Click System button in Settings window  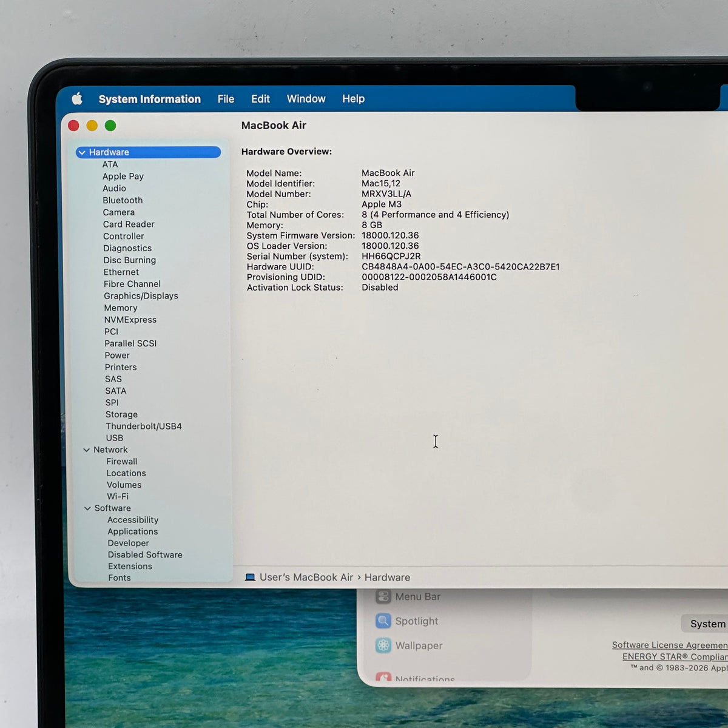coord(705,624)
